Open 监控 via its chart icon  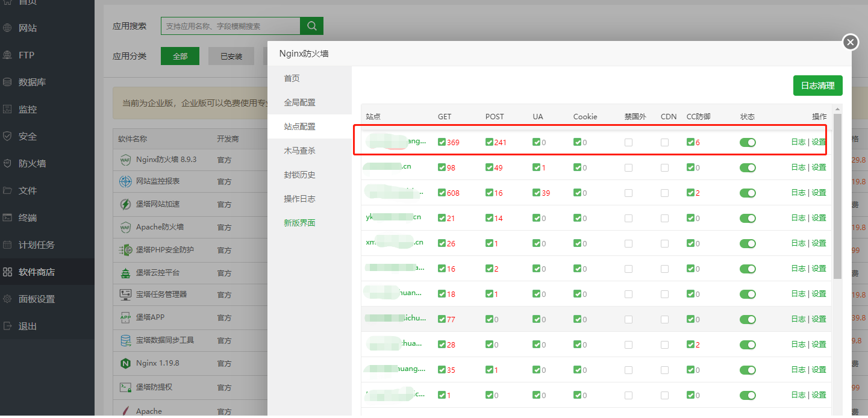(x=7, y=109)
